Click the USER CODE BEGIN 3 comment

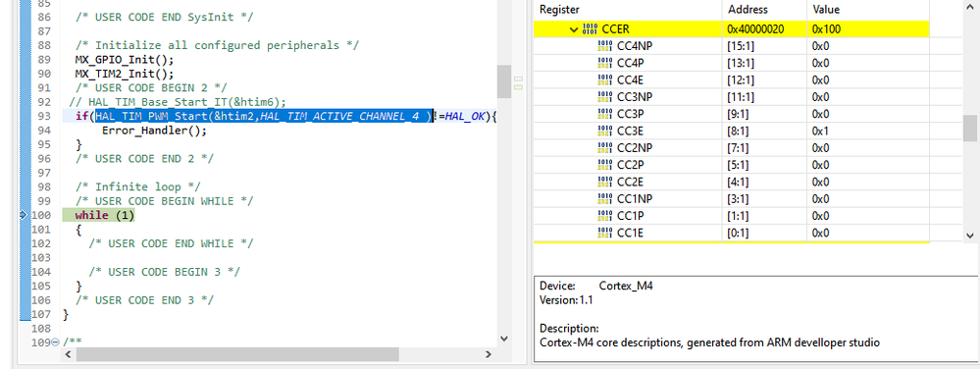[x=165, y=272]
